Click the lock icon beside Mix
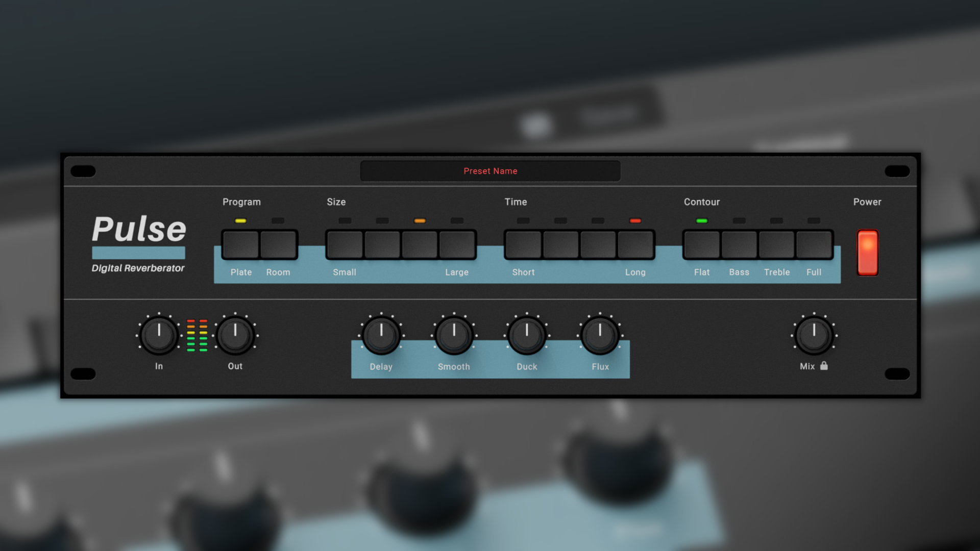This screenshot has height=551, width=980. (x=824, y=366)
